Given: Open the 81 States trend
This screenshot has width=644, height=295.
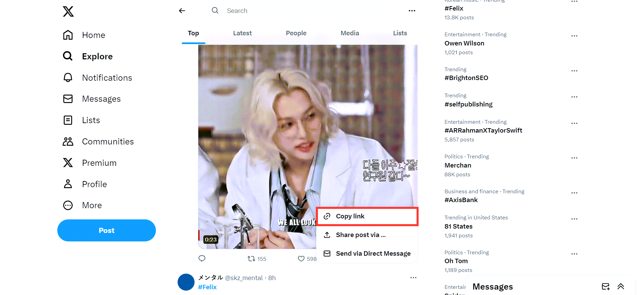Looking at the screenshot, I should tap(459, 227).
